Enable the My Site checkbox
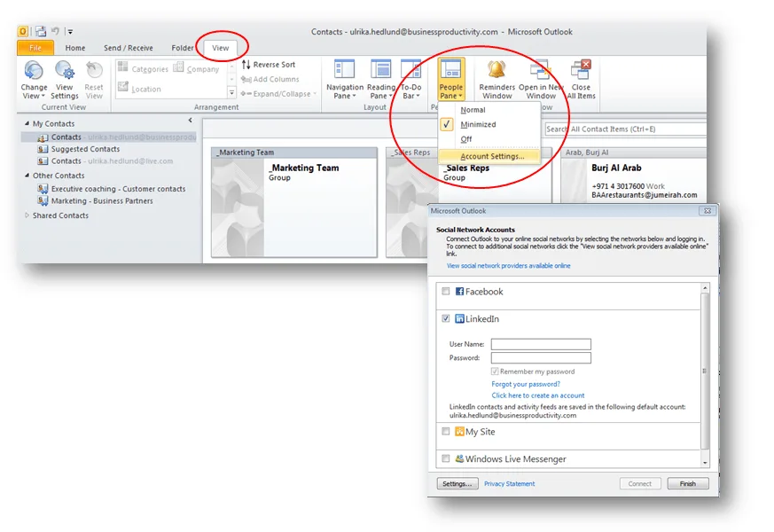 446,431
